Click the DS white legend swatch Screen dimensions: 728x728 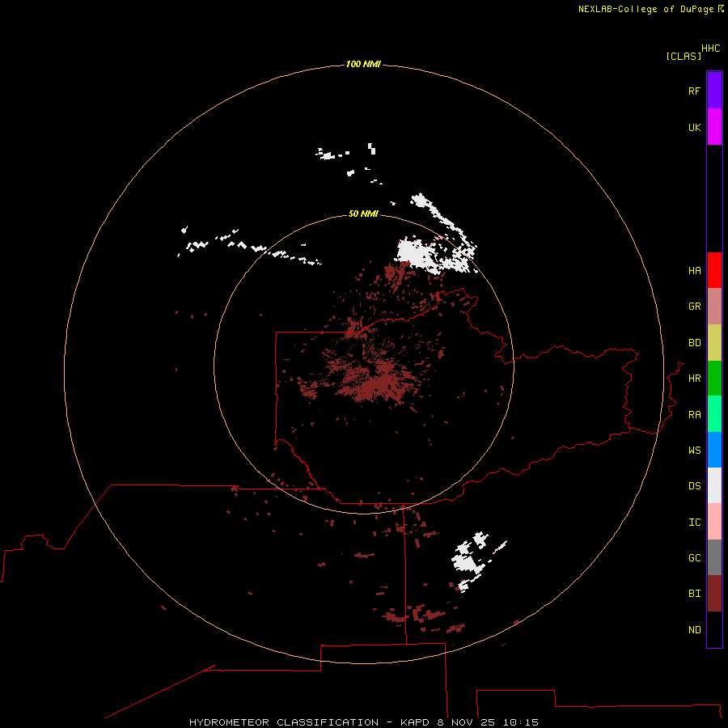click(714, 485)
